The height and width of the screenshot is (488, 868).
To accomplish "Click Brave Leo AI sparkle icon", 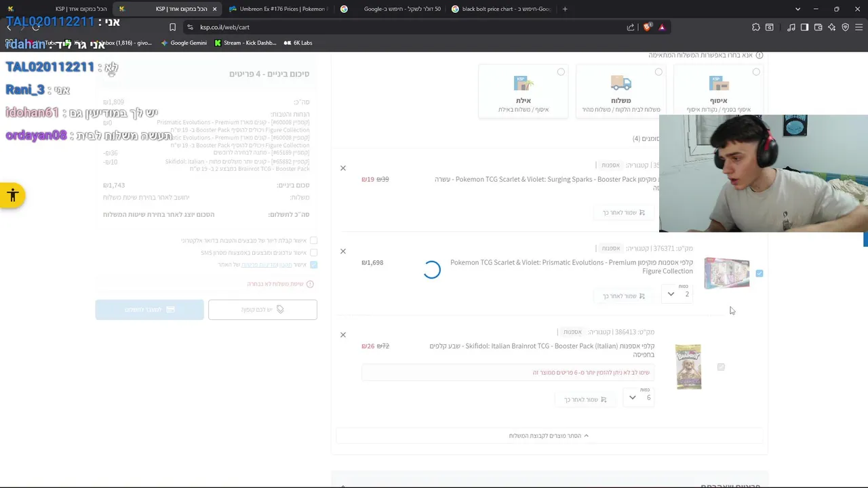I will coord(831,27).
